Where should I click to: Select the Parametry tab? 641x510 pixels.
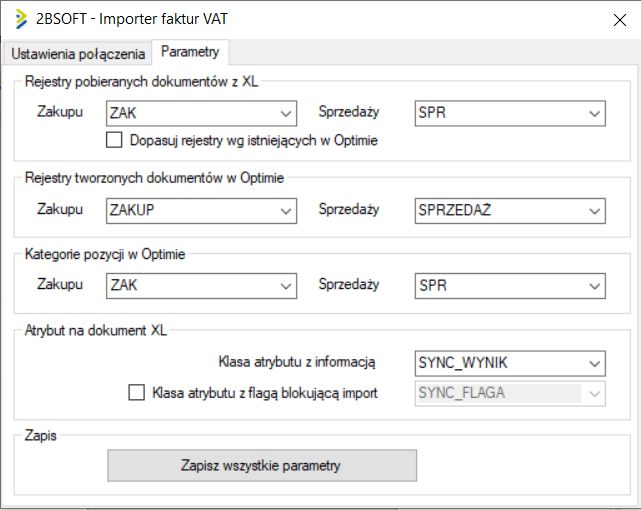(190, 52)
